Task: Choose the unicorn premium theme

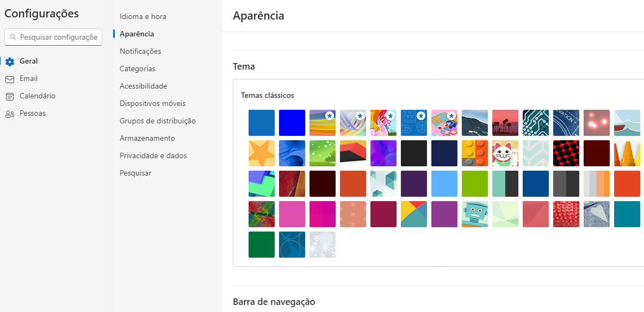Action: (x=383, y=123)
